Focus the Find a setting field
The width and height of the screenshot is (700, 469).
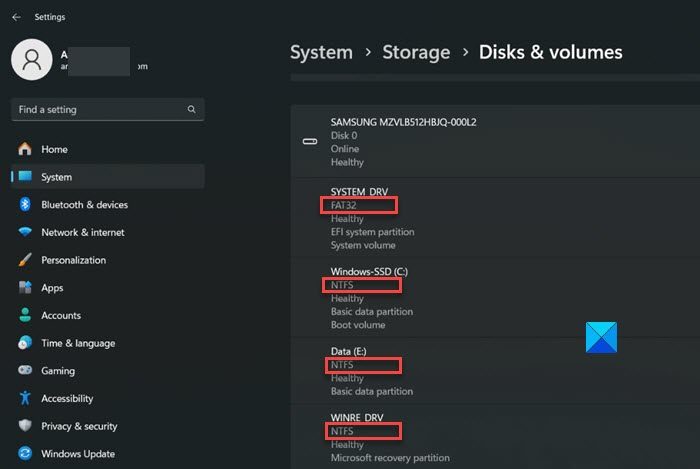tap(108, 109)
